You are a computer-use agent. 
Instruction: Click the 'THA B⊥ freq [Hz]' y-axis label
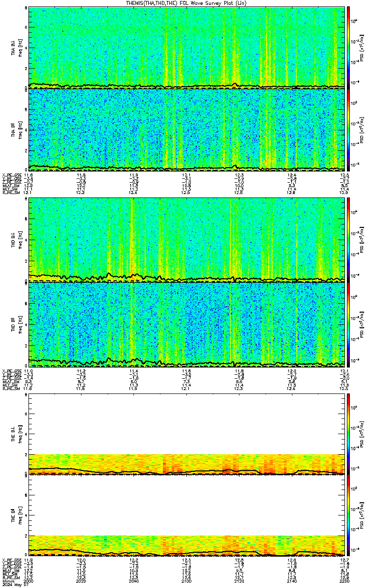pyautogui.click(x=16, y=48)
